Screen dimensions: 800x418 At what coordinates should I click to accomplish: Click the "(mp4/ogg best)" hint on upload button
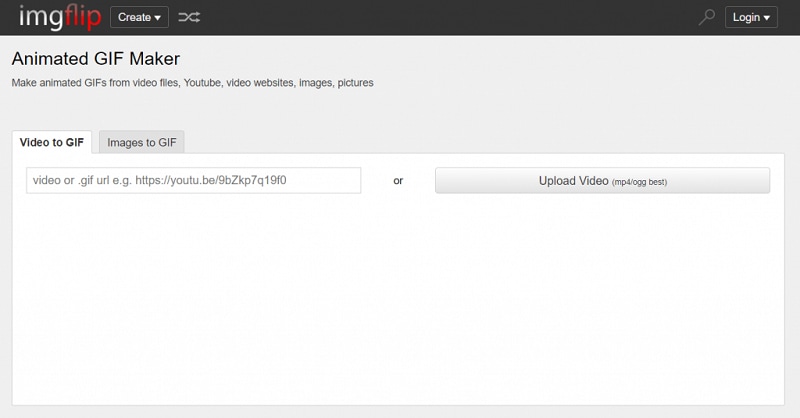639,182
